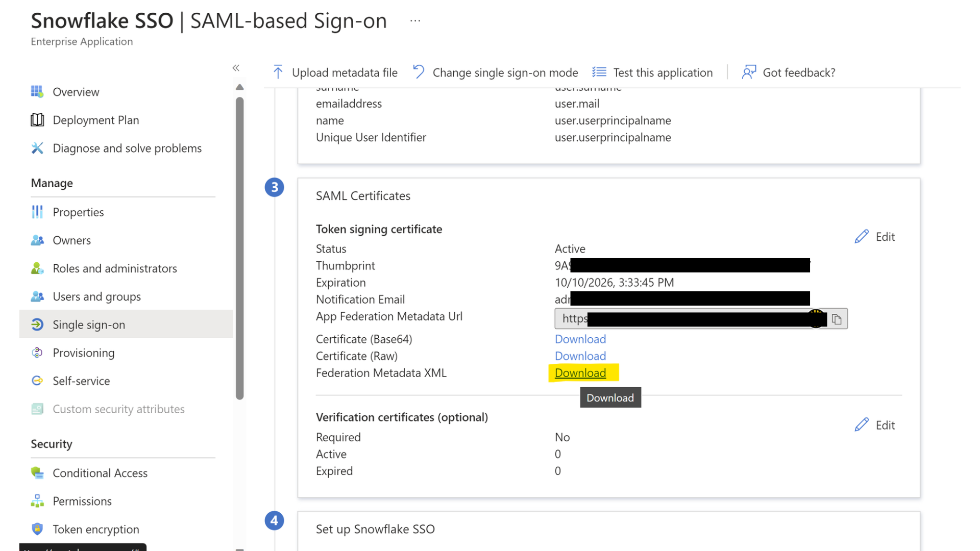Click the Custom security attributes icon
Image resolution: width=980 pixels, height=551 pixels.
point(37,408)
